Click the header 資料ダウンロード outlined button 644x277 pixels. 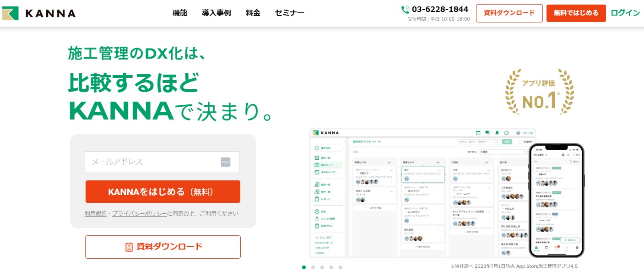[509, 13]
